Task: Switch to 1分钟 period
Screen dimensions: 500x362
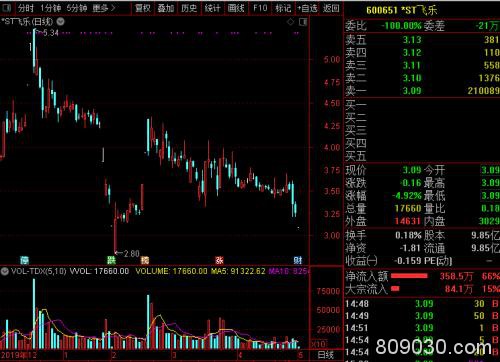Action: tap(50, 8)
